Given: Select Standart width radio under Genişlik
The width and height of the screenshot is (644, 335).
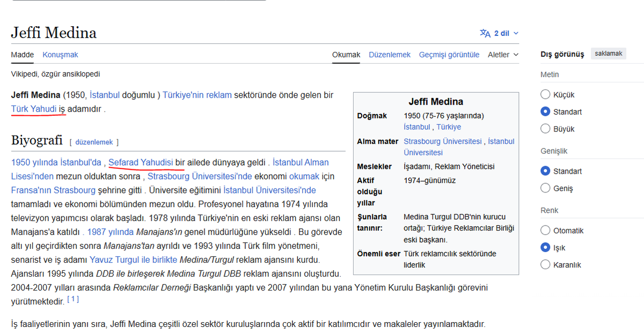Looking at the screenshot, I should (x=546, y=172).
